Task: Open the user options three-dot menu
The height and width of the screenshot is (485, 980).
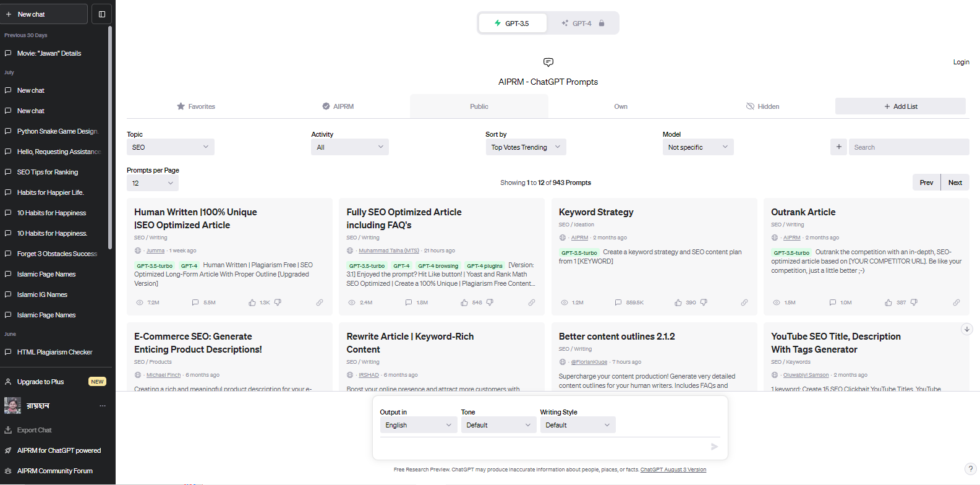Action: click(103, 406)
